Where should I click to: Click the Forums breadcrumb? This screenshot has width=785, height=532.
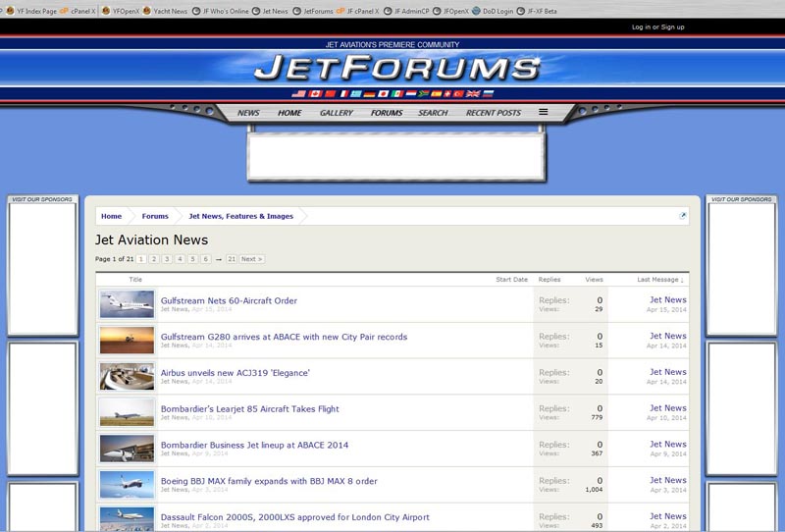[155, 216]
